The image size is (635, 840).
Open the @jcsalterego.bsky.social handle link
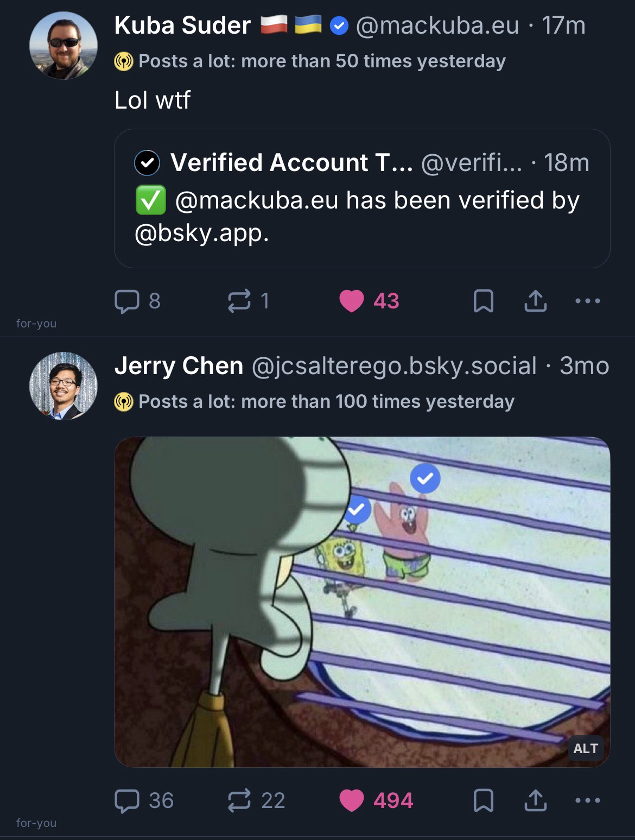[x=394, y=366]
